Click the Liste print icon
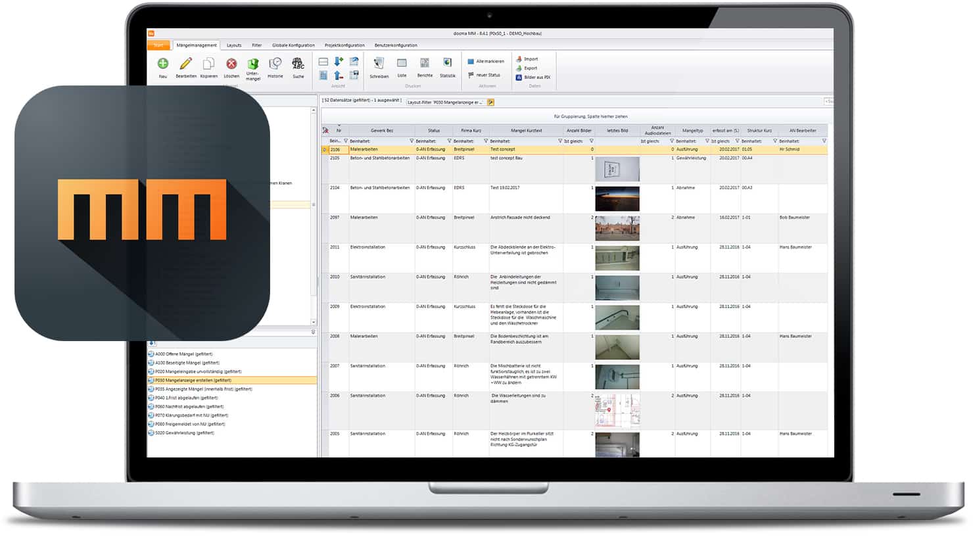This screenshot has width=973, height=560. [402, 63]
